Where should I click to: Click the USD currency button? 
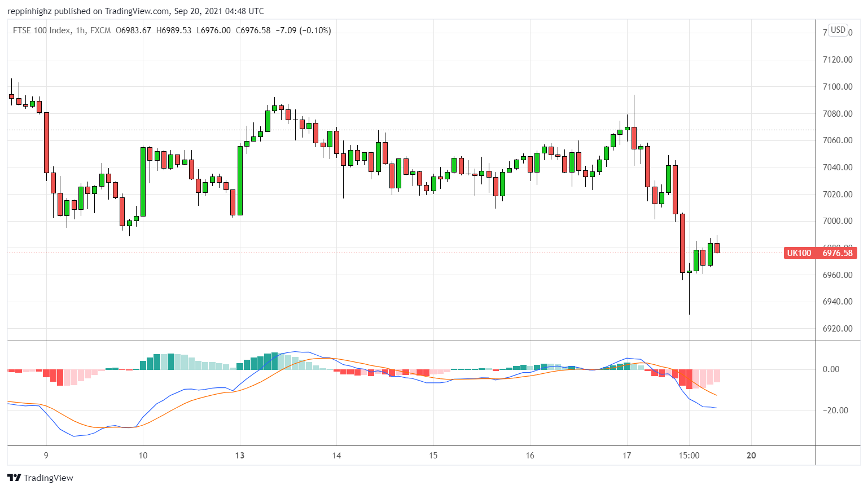point(838,30)
